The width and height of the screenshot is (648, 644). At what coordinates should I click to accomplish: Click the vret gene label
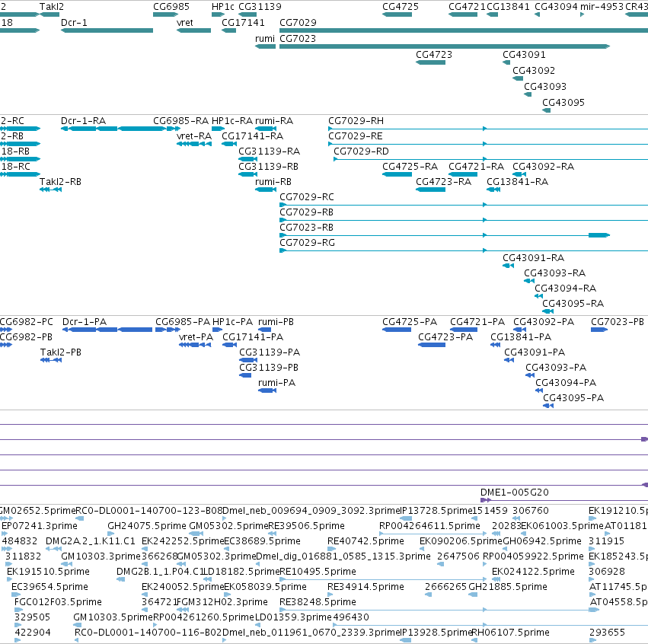pos(185,23)
